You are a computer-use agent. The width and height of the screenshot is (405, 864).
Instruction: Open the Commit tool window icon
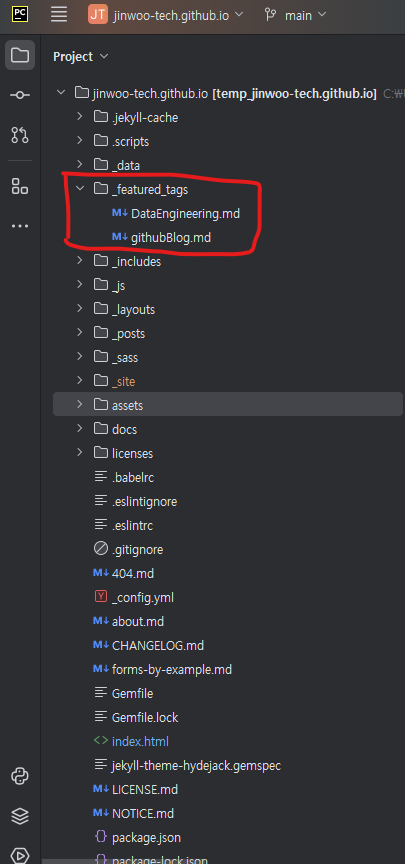(20, 95)
